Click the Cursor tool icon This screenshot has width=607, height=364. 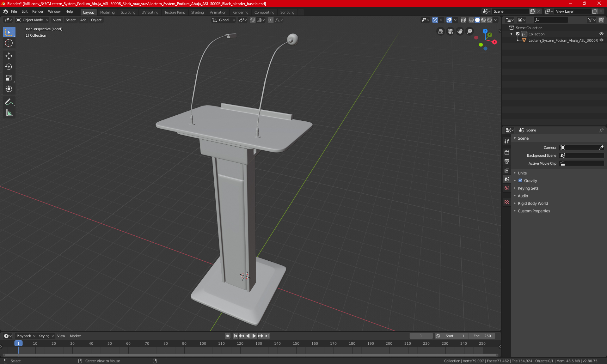pyautogui.click(x=9, y=43)
